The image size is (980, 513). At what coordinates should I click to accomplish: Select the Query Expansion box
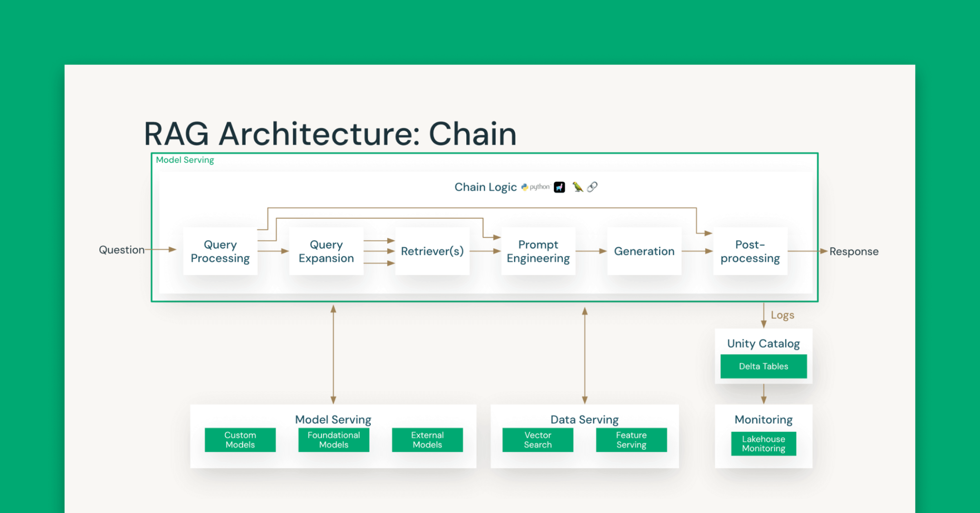click(326, 251)
